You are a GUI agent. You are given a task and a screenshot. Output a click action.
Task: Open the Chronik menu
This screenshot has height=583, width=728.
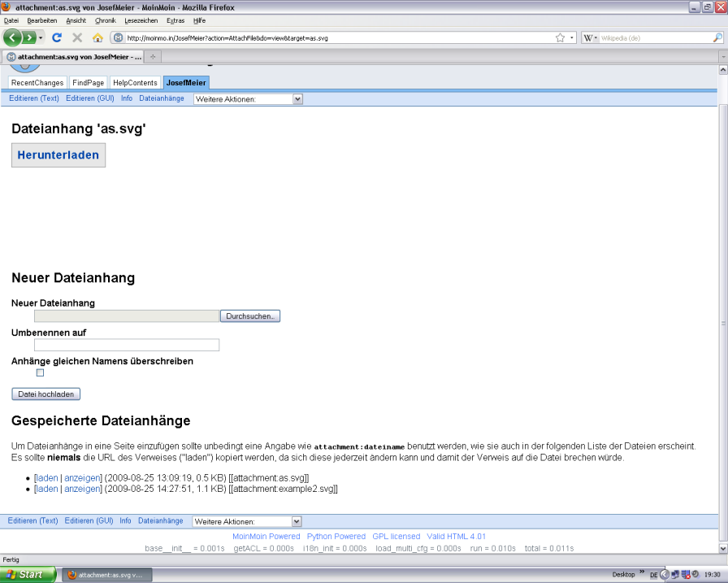click(105, 20)
